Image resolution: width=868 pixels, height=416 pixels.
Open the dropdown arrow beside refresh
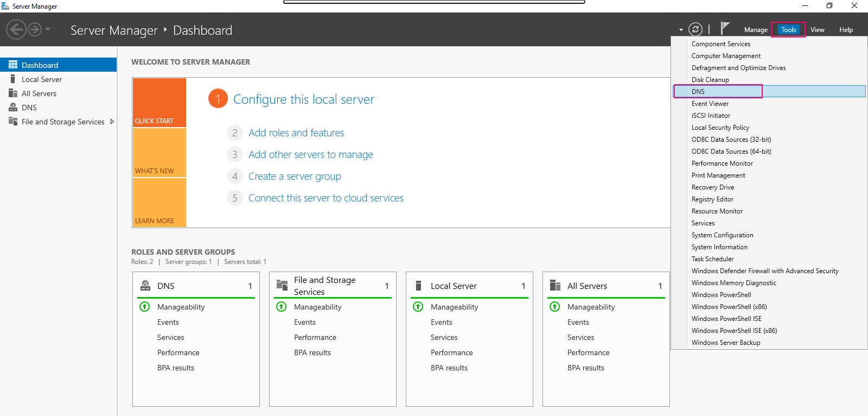681,30
